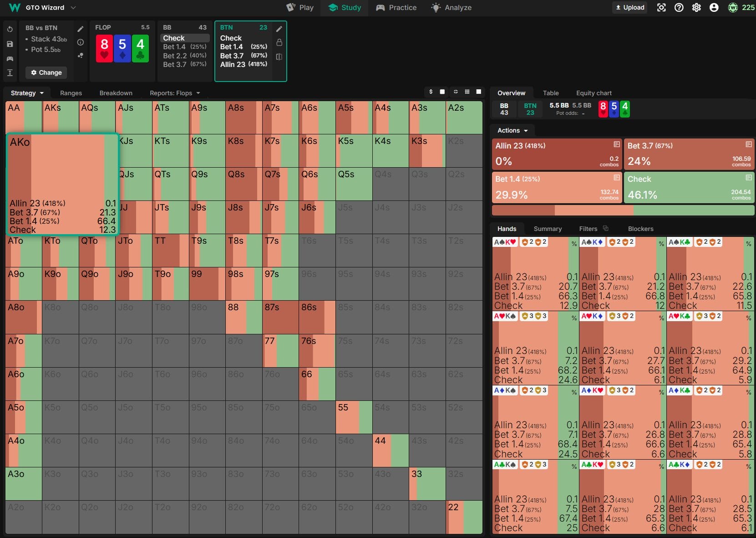Click the save disk icon in left sidebar

(10, 44)
